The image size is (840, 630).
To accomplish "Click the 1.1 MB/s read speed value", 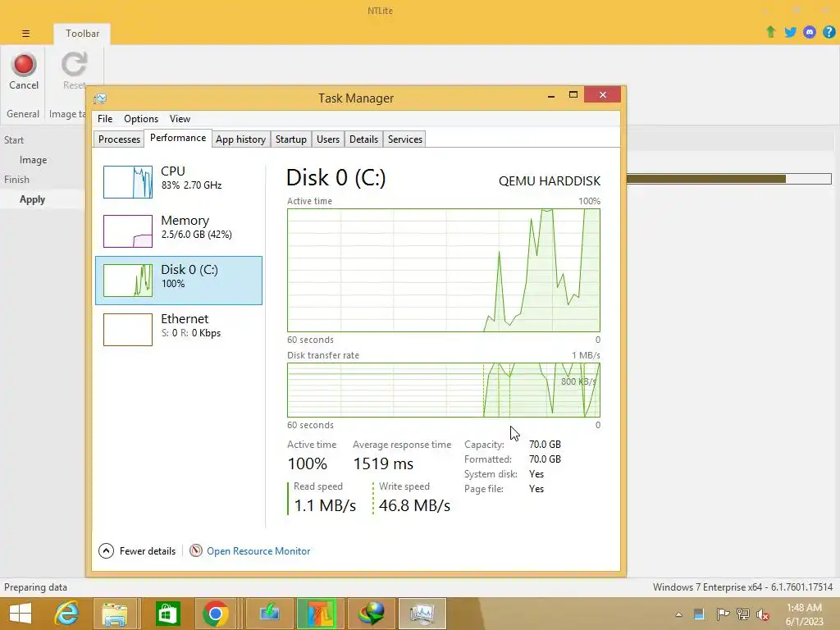I will 325,505.
